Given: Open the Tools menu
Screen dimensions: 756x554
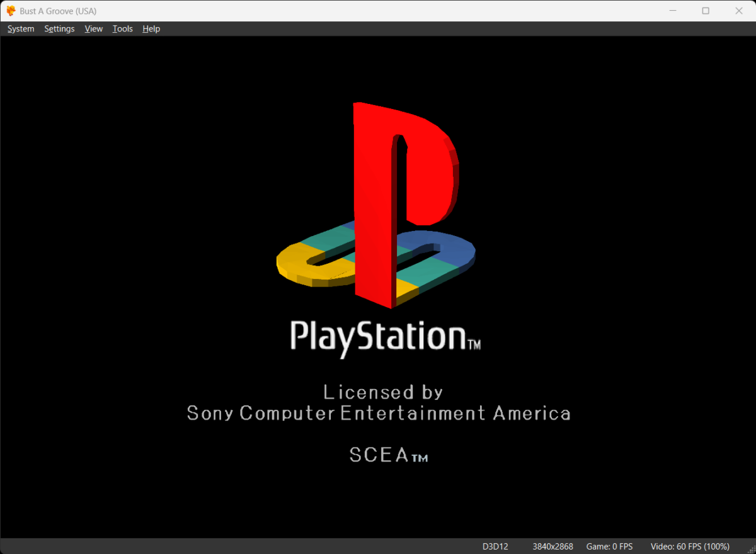Looking at the screenshot, I should point(122,28).
